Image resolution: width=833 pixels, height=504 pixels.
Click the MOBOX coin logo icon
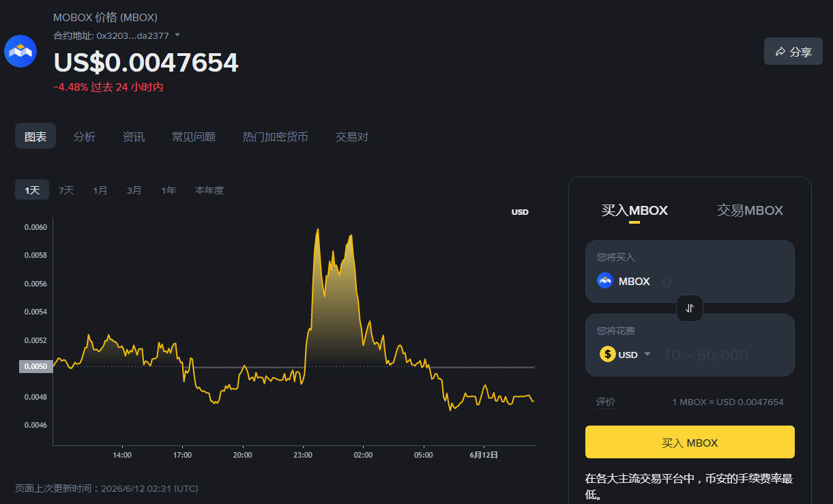[20, 51]
